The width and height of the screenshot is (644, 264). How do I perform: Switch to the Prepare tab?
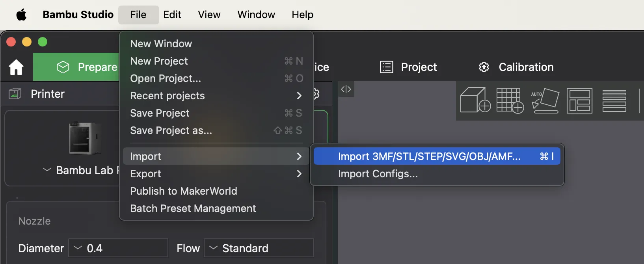76,67
